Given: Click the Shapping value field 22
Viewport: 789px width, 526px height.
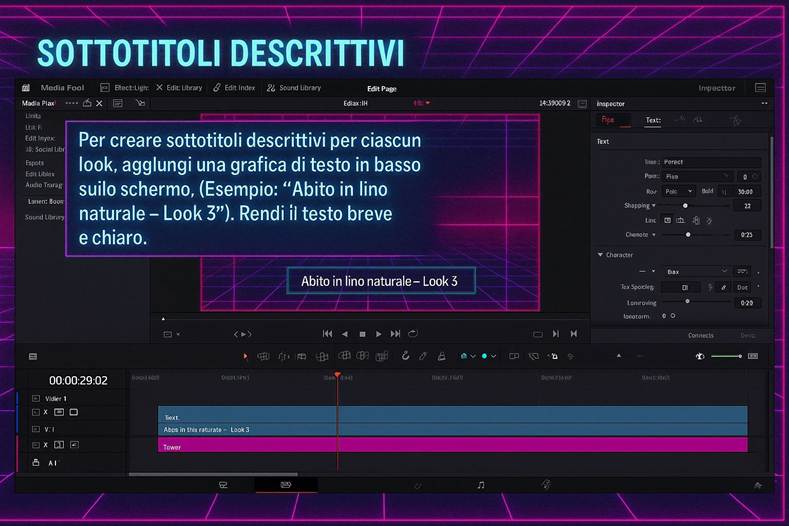Looking at the screenshot, I should pos(747,206).
